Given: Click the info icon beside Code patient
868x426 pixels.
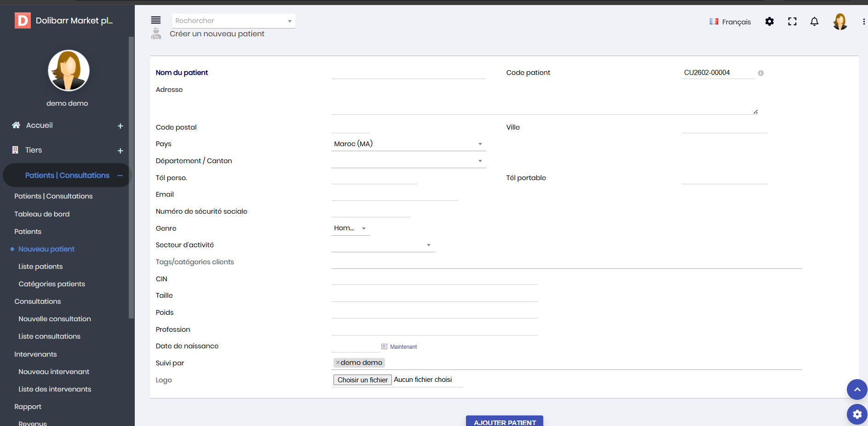Looking at the screenshot, I should point(761,73).
